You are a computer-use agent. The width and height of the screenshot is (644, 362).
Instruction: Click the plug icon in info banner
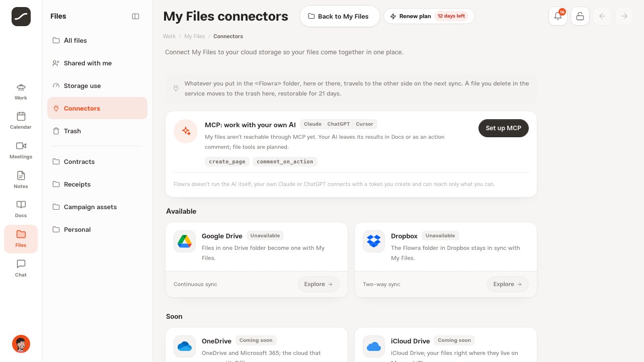(176, 88)
